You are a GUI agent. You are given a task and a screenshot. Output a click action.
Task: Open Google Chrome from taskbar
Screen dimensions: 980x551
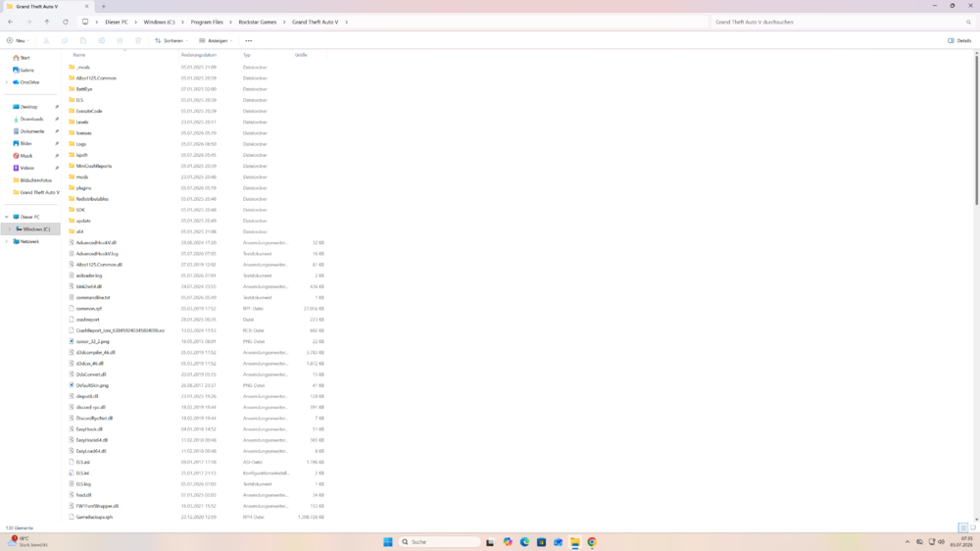click(x=592, y=542)
